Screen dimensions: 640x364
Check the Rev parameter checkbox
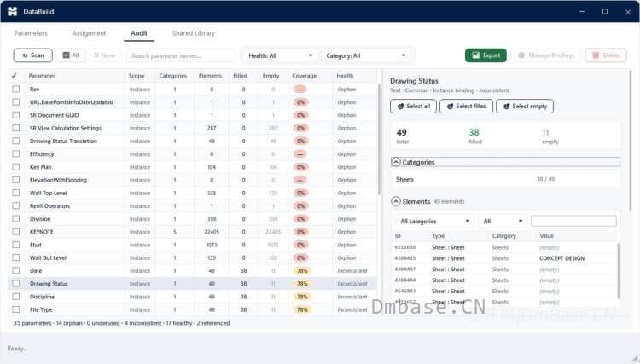16,89
